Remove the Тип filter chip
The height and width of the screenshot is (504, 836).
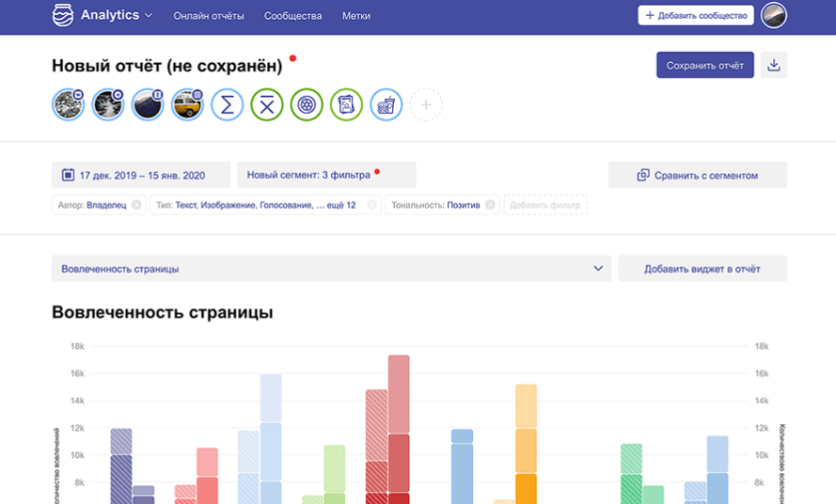[371, 205]
